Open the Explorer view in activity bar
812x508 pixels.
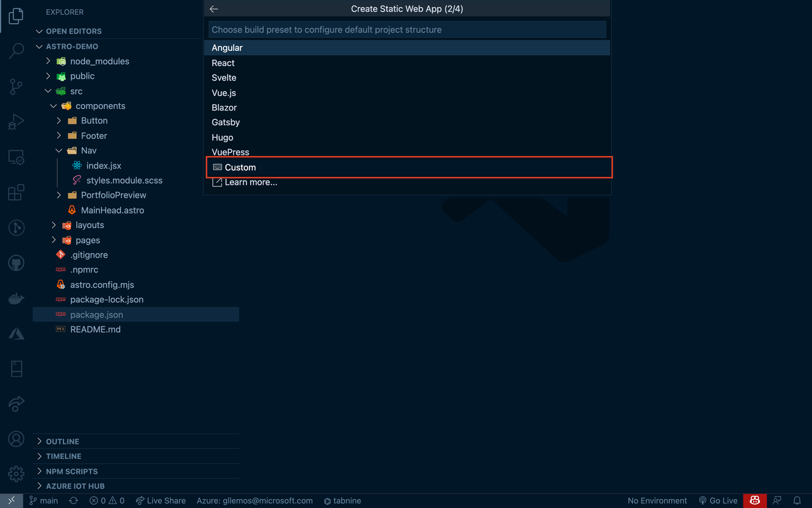coord(16,17)
